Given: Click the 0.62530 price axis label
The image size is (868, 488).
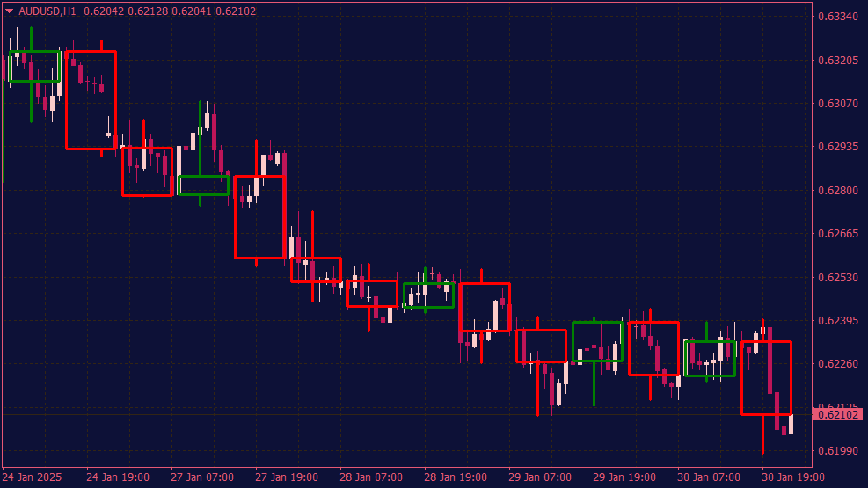Looking at the screenshot, I should pos(838,277).
